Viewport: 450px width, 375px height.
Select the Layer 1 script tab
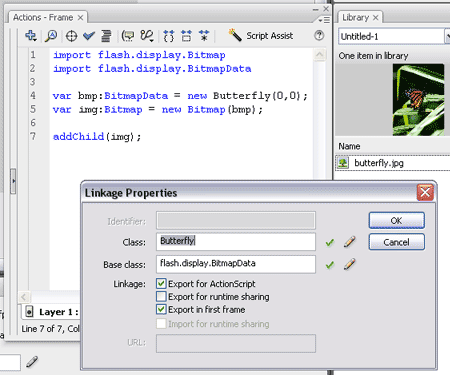coord(52,312)
